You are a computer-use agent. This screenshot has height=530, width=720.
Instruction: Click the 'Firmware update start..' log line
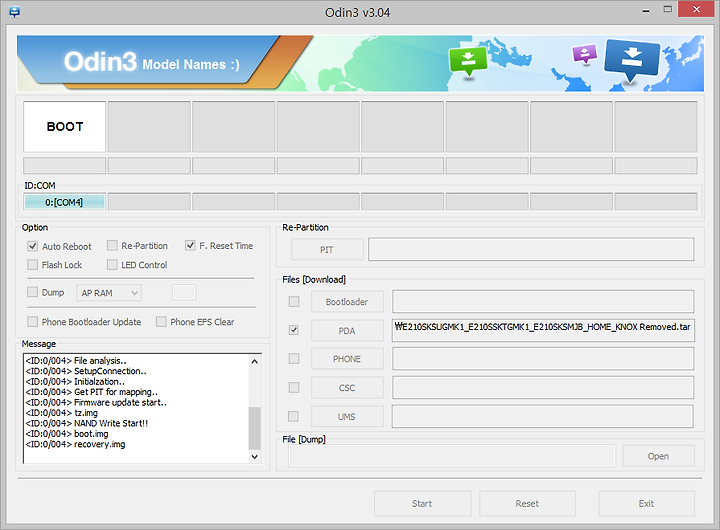coord(96,402)
